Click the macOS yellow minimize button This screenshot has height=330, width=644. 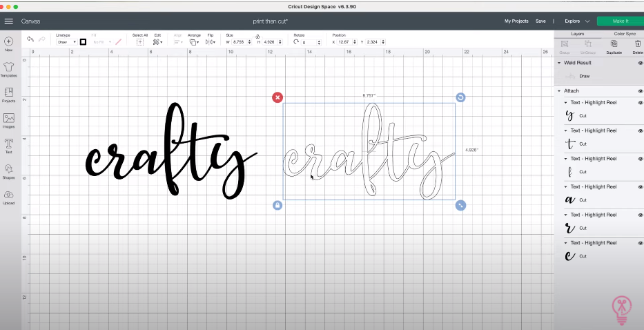pyautogui.click(x=8, y=7)
